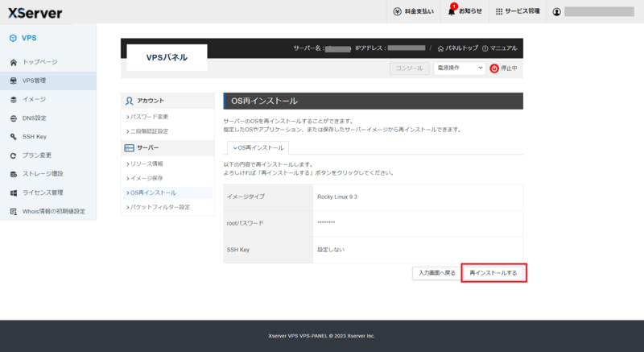Click the key icon beside SSH Key
Screen dimensions: 644x352
14,137
